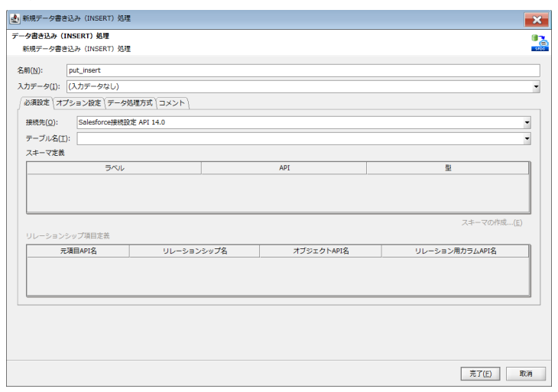Click the 型 column header
This screenshot has width=558, height=392.
pos(447,168)
